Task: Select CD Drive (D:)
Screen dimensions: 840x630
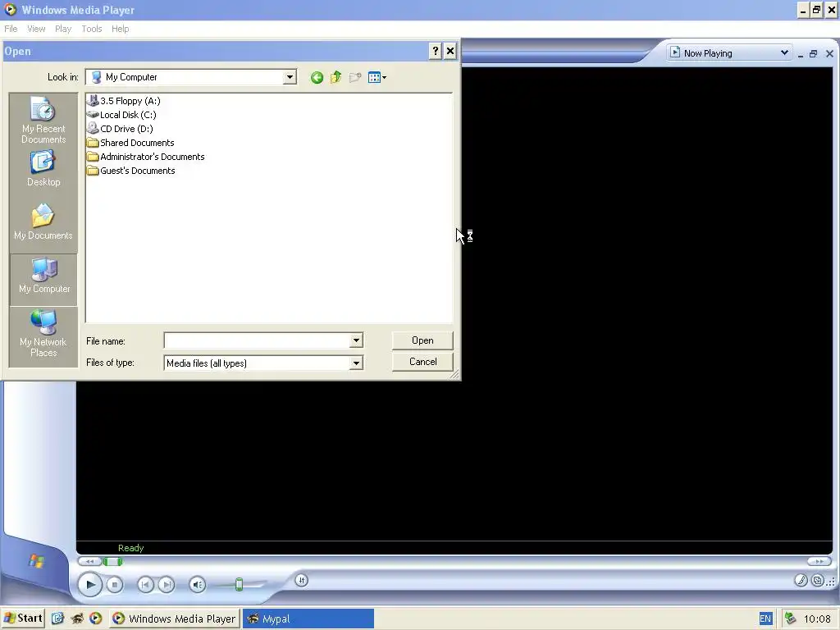Action: pyautogui.click(x=120, y=129)
